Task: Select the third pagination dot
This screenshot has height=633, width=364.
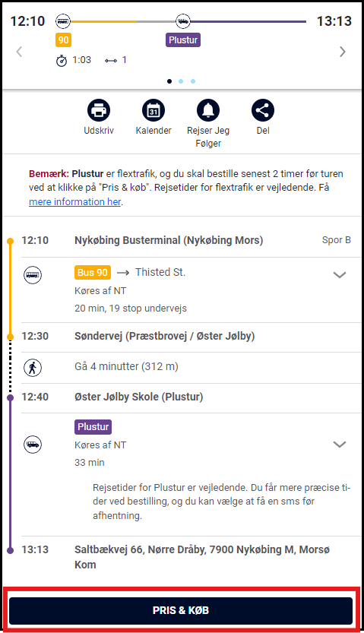Action: coord(193,81)
